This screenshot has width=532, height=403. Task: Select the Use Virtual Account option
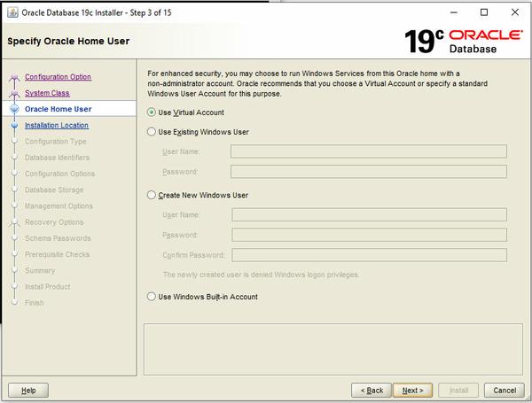(x=152, y=112)
